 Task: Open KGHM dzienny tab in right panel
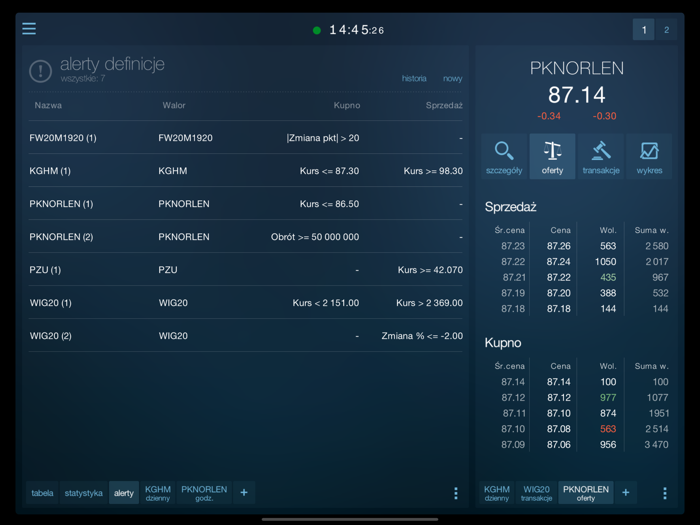[497, 493]
